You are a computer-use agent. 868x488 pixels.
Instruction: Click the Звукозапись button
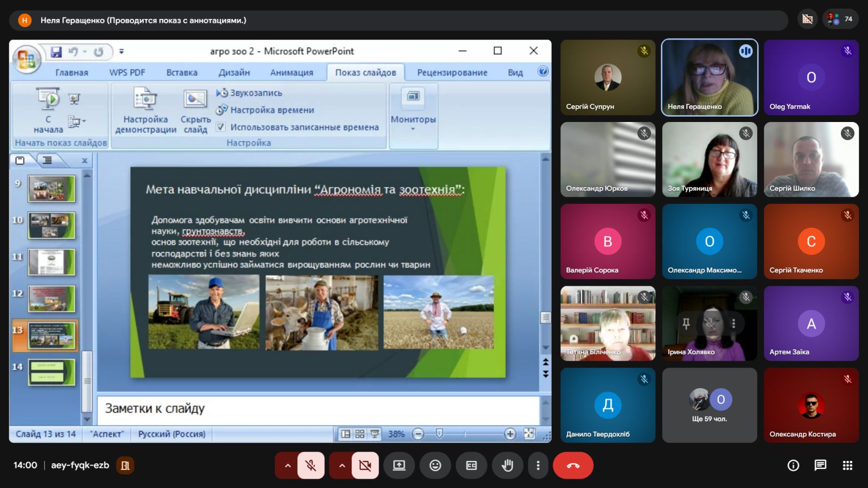[x=256, y=93]
